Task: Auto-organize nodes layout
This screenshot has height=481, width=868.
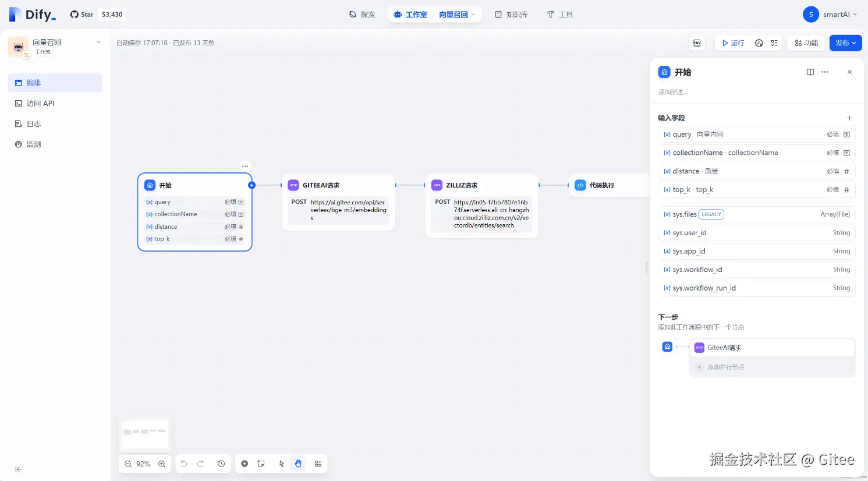Action: coord(318,464)
